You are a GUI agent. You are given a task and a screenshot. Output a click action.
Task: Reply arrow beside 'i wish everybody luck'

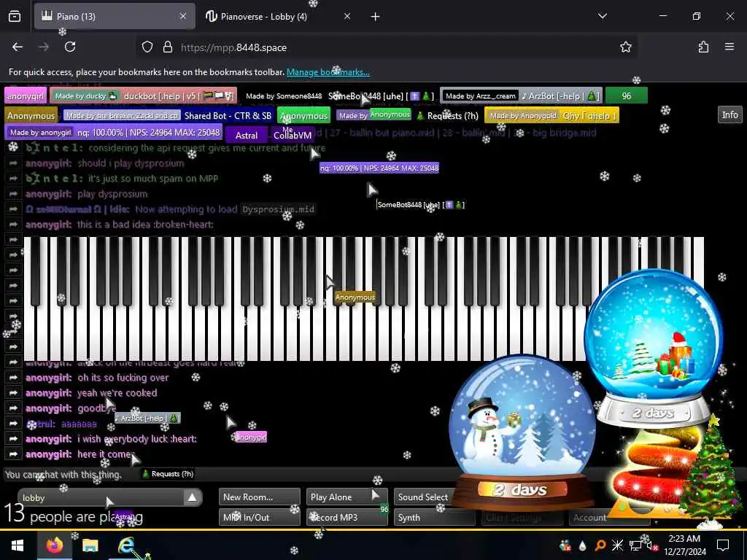coord(13,438)
